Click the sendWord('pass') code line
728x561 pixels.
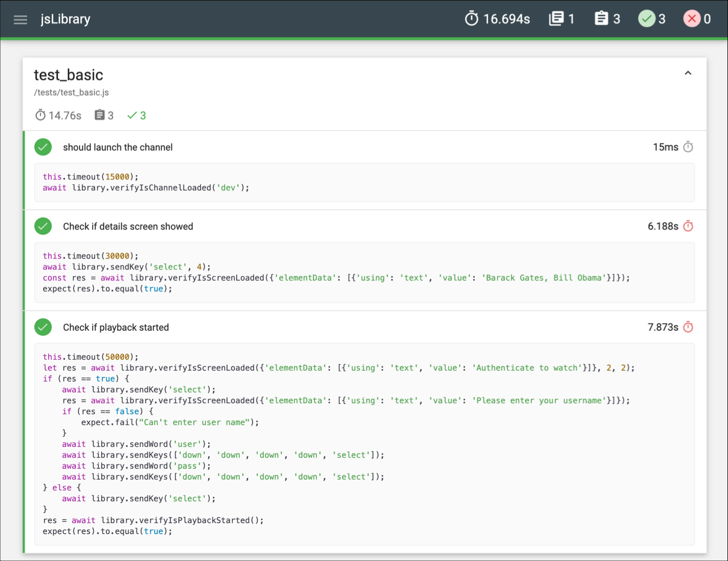[x=136, y=466]
